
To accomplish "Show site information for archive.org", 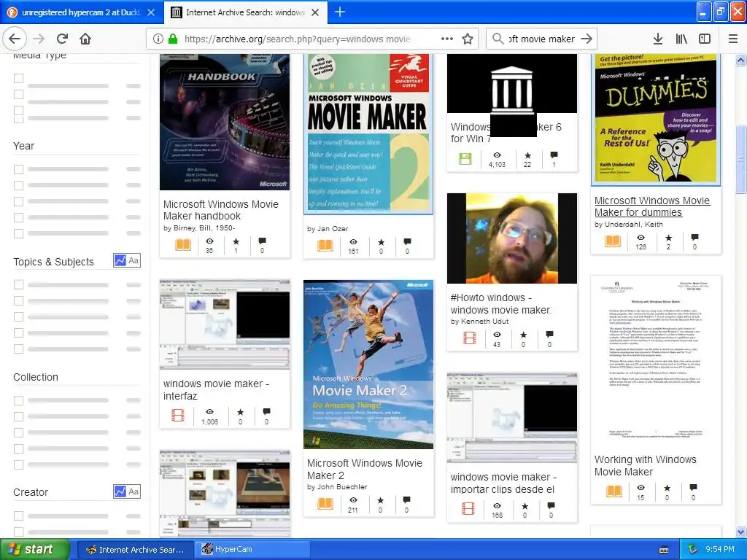I will point(158,39).
